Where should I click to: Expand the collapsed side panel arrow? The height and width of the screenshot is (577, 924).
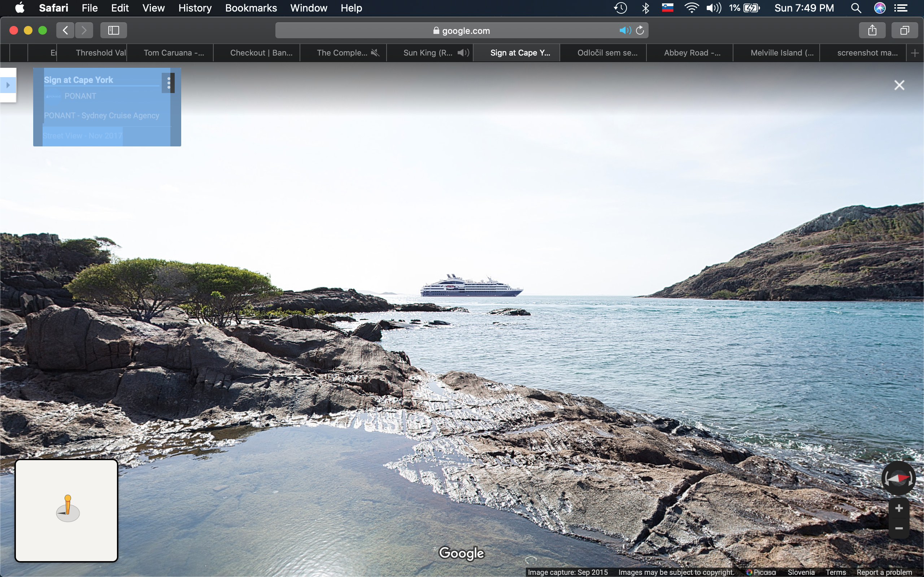(8, 85)
